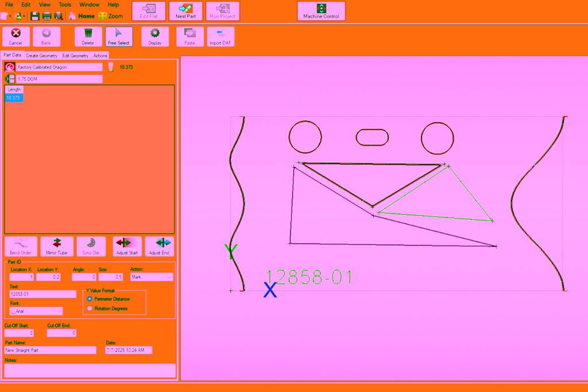588x392 pixels.
Task: Click the New file icon
Action: (4, 16)
